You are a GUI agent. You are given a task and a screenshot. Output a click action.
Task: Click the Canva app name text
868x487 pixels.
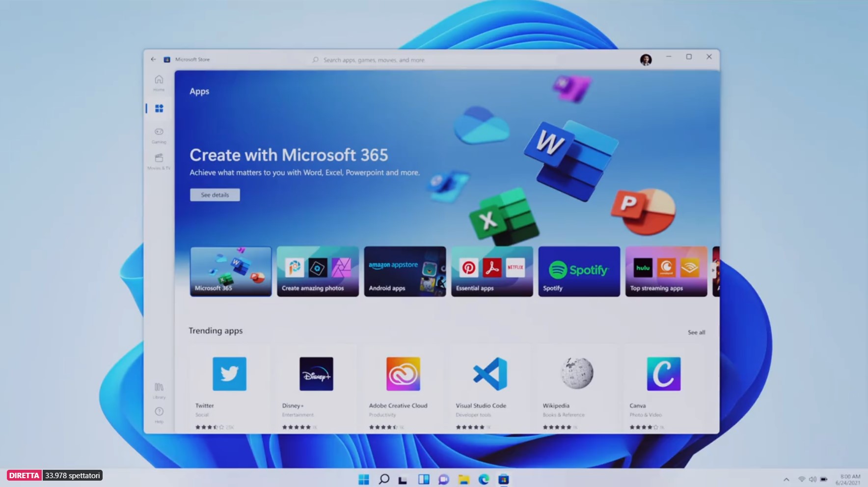coord(637,406)
